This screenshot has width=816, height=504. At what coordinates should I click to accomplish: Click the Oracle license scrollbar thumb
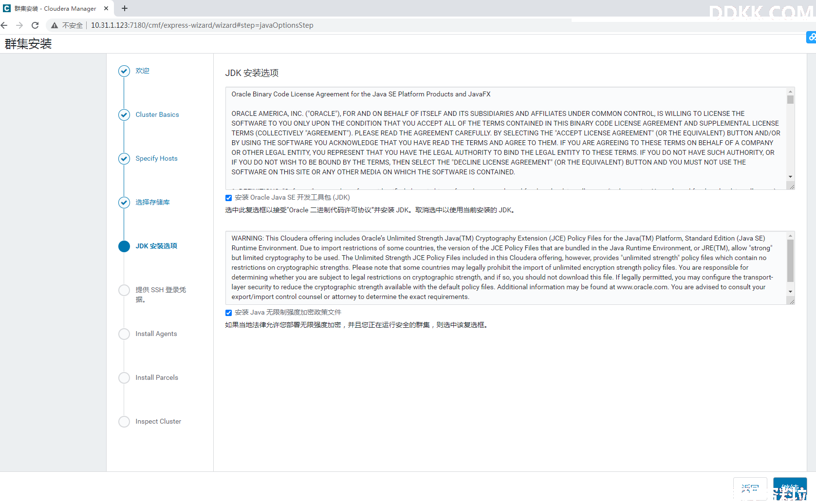click(790, 99)
